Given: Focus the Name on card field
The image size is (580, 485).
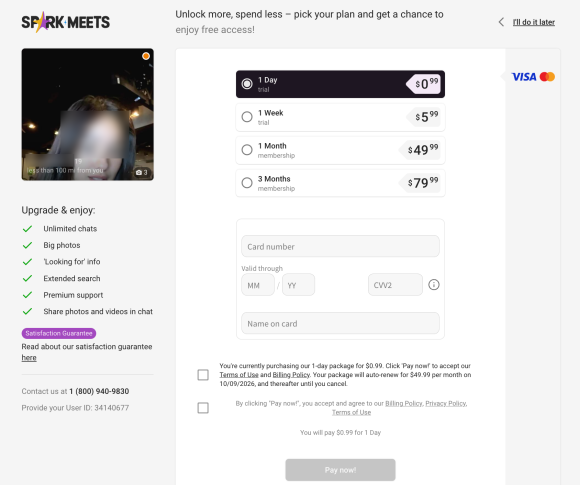Looking at the screenshot, I should 340,323.
